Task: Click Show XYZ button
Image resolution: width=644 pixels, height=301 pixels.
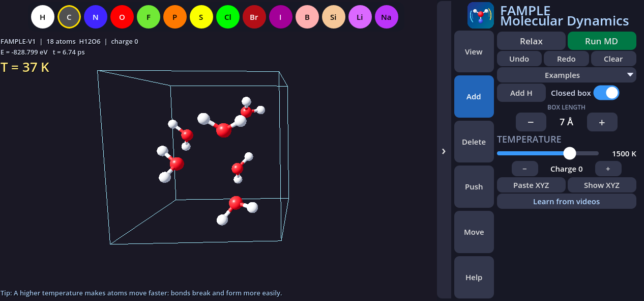Action: (602, 185)
